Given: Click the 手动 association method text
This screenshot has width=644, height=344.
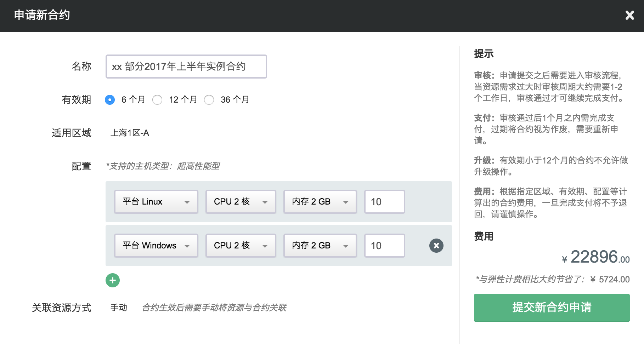Looking at the screenshot, I should (119, 308).
